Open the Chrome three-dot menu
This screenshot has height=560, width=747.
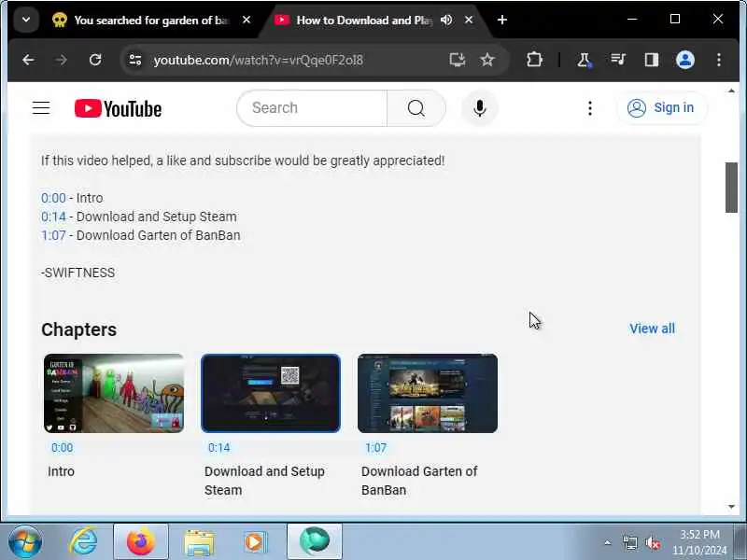point(718,60)
